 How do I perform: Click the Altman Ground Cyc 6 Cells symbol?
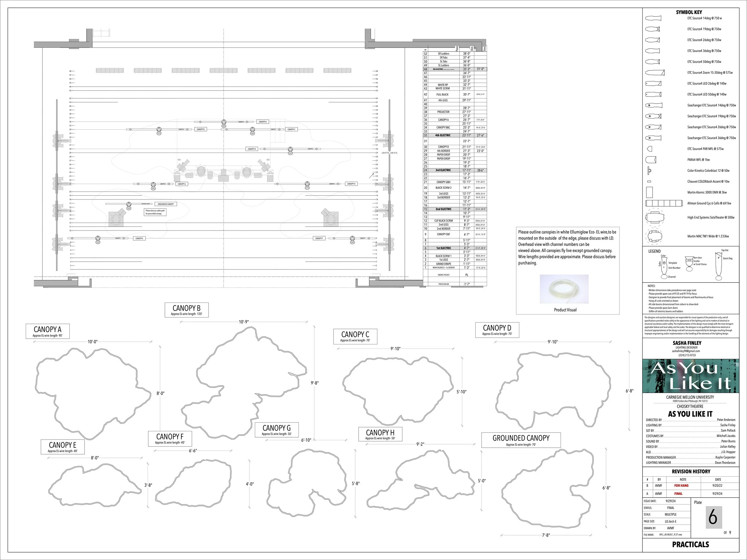tap(664, 203)
